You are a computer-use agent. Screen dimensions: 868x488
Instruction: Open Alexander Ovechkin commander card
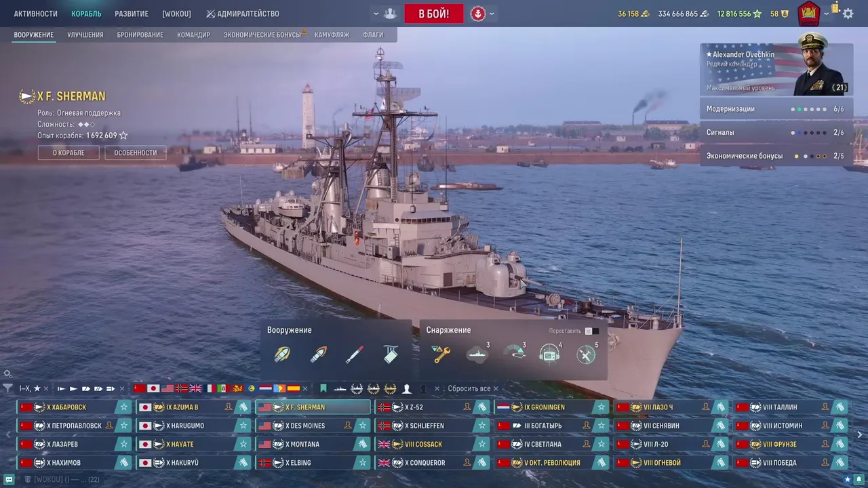coord(776,70)
